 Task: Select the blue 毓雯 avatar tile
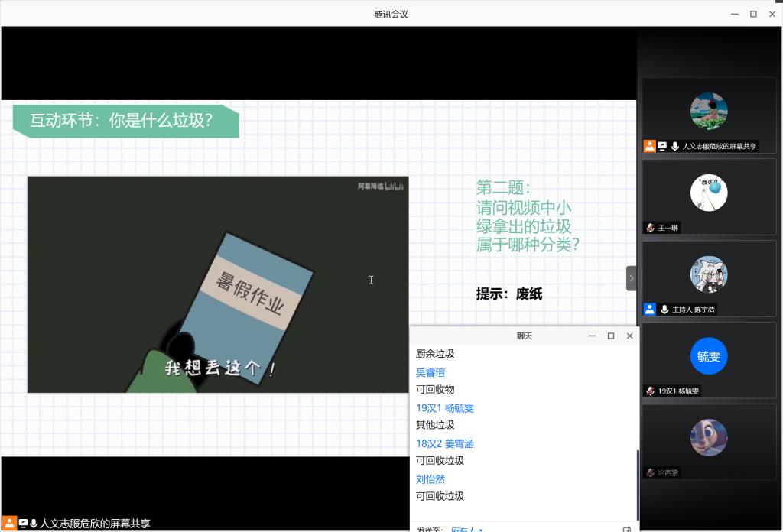click(709, 356)
